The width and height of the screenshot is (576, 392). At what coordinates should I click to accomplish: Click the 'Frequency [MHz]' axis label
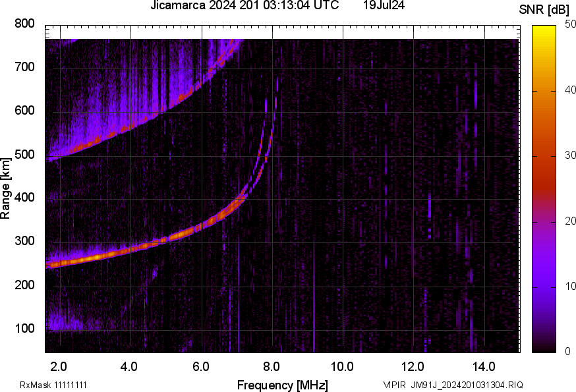pyautogui.click(x=283, y=385)
